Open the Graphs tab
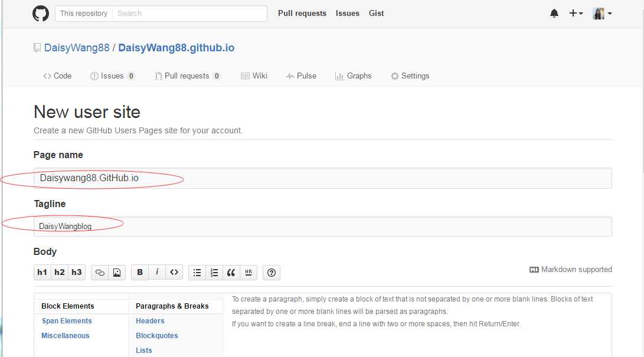 pyautogui.click(x=353, y=76)
